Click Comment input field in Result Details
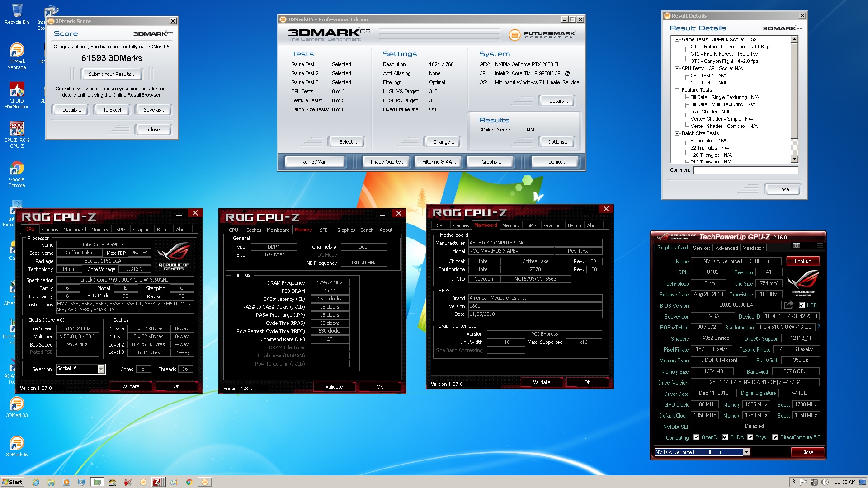 click(746, 170)
